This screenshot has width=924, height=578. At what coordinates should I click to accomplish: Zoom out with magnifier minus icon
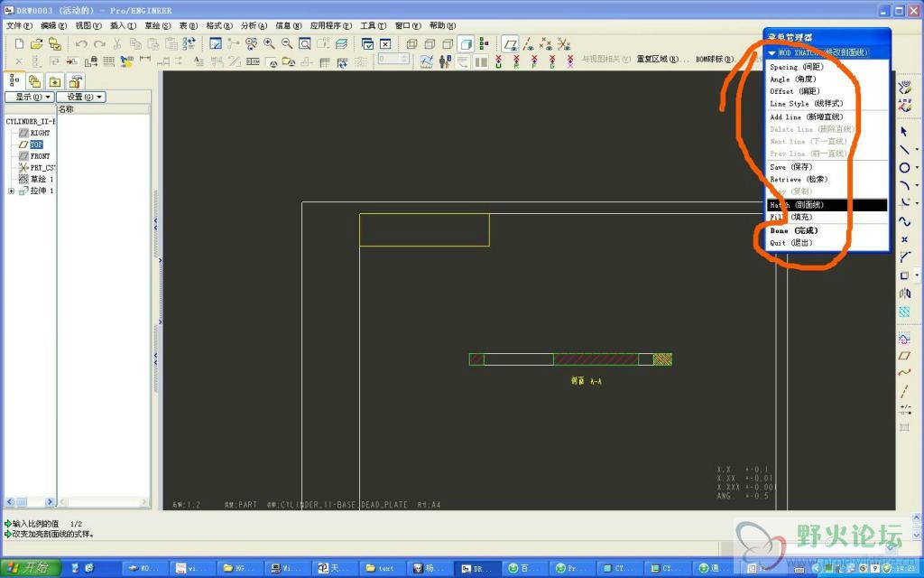[x=287, y=43]
